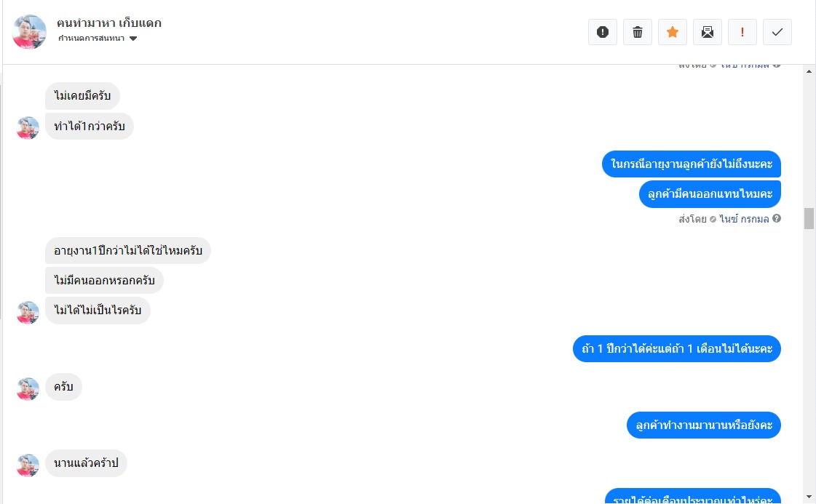
Task: Click help icon beside ไนซ์ กรกมล
Action: (x=777, y=218)
